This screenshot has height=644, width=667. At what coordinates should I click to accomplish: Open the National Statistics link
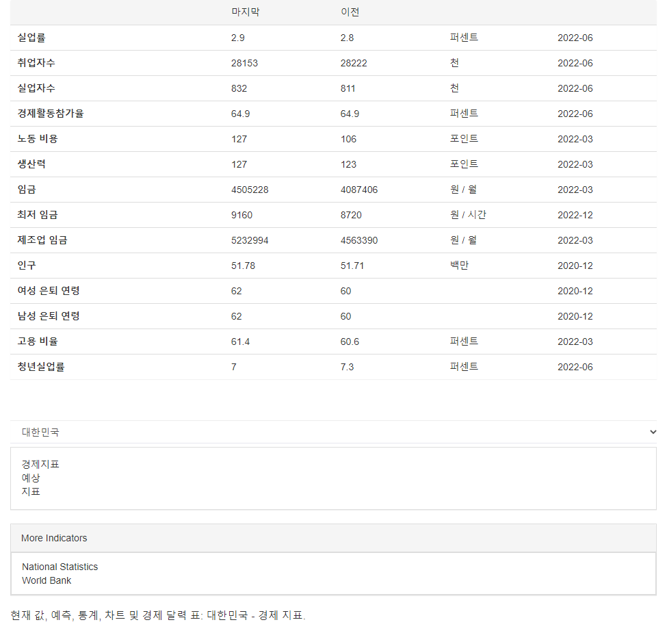[60, 567]
